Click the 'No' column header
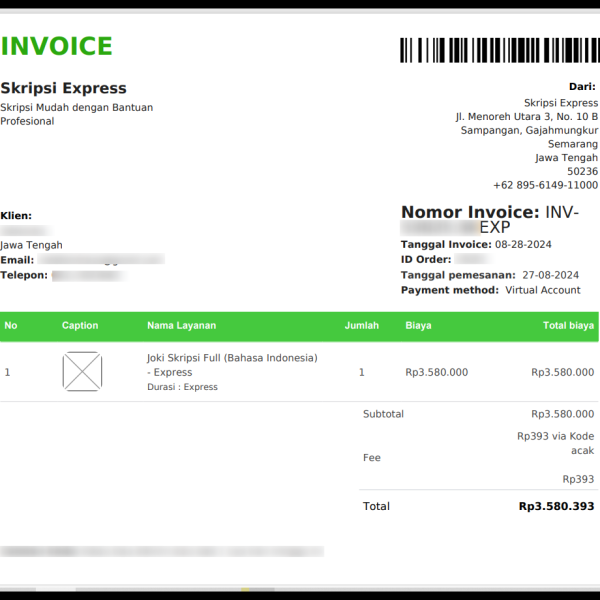 pyautogui.click(x=11, y=325)
